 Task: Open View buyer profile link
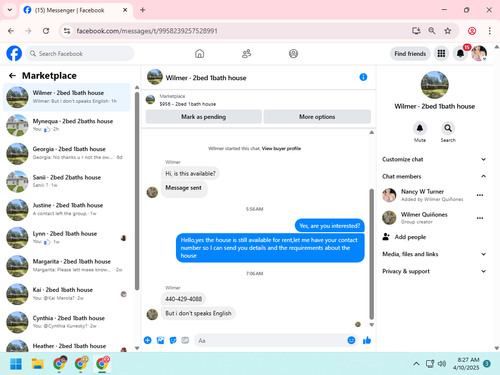281,149
